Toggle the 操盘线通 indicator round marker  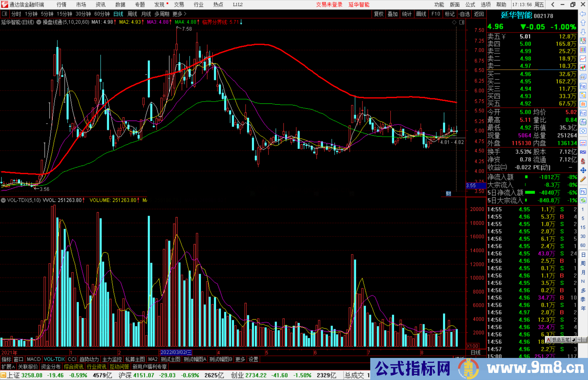[39, 22]
